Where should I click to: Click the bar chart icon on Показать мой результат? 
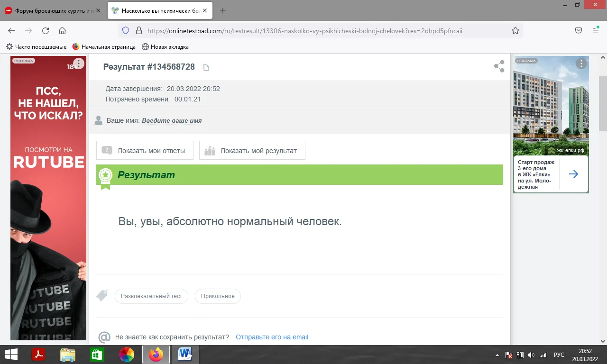pos(209,150)
